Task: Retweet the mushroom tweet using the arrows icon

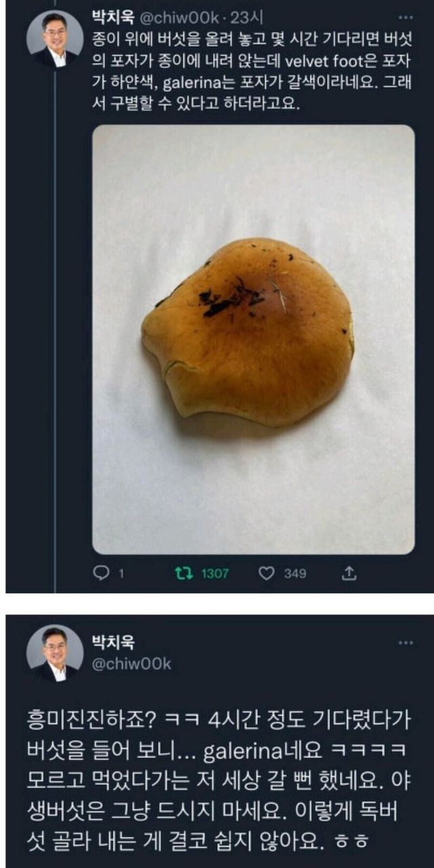Action: [x=181, y=574]
